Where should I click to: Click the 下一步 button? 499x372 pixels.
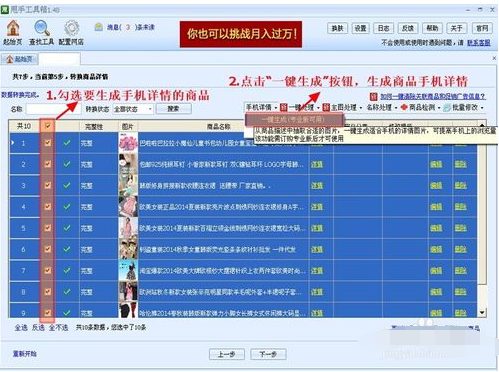tap(268, 354)
